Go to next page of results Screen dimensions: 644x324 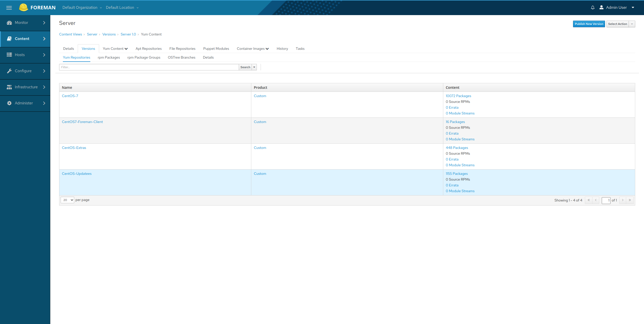click(x=623, y=200)
